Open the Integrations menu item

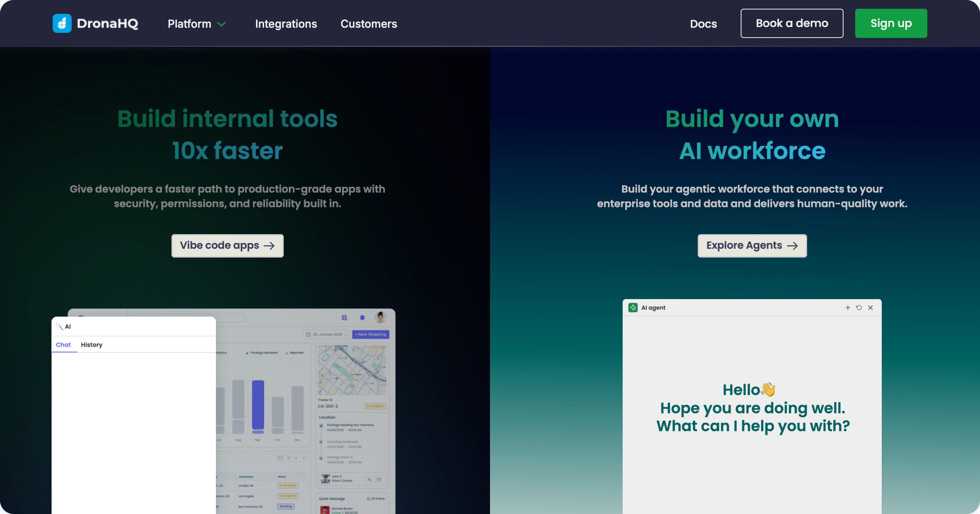pos(286,24)
